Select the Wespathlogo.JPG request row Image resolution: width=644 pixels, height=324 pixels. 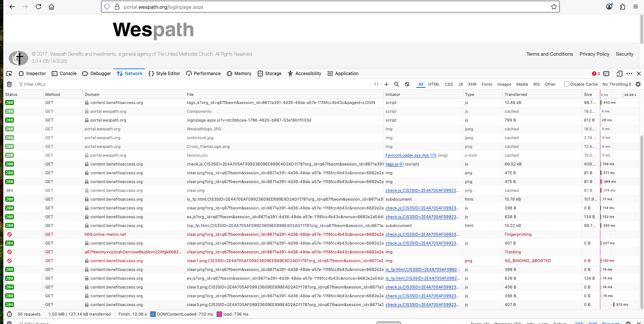point(302,129)
